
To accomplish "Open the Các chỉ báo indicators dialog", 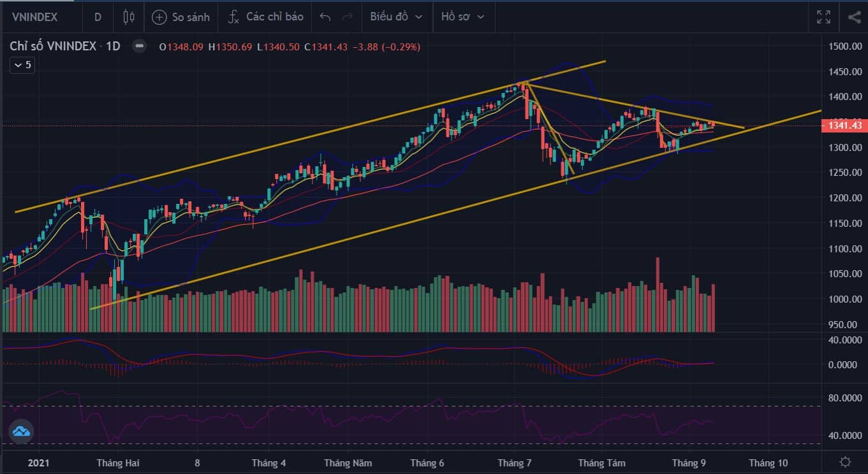I will (266, 17).
